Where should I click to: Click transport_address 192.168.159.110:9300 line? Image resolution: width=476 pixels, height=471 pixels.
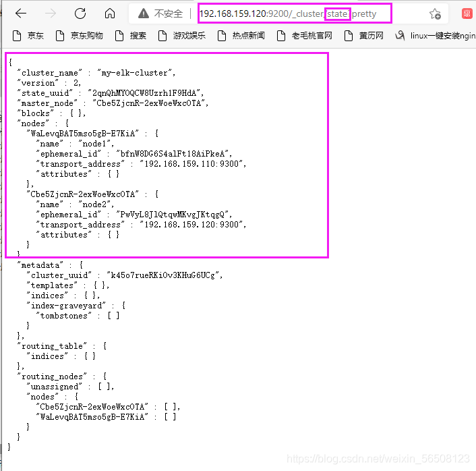(141, 164)
